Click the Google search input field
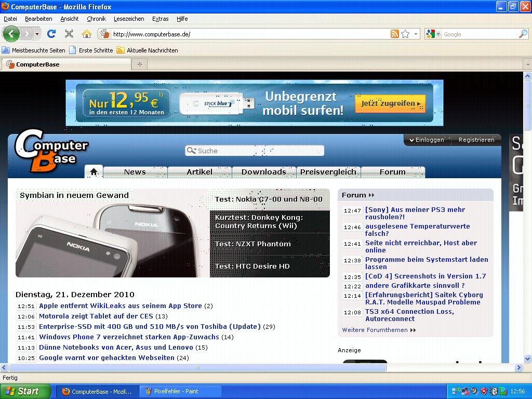Image resolution: width=532 pixels, height=399 pixels. coord(480,34)
